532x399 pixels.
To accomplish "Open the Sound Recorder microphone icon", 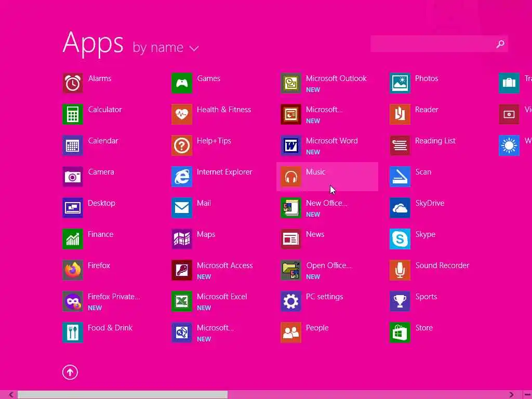I will point(400,270).
